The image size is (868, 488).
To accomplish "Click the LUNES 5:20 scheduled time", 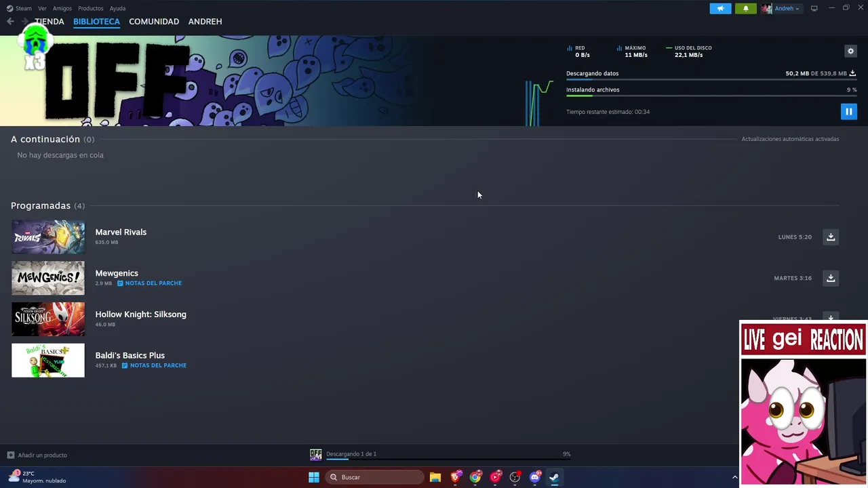I will (x=795, y=237).
